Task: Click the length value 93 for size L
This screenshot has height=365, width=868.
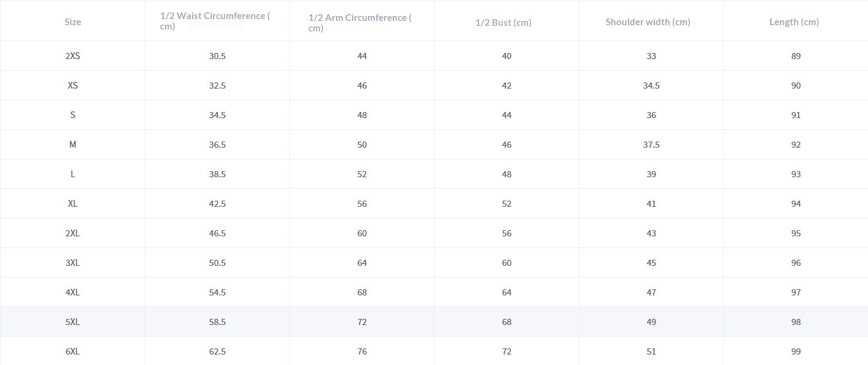Action: point(796,174)
